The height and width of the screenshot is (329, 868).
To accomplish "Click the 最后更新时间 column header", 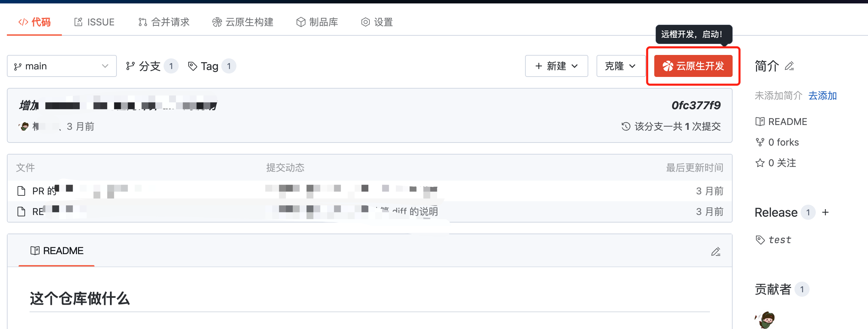I will click(694, 168).
